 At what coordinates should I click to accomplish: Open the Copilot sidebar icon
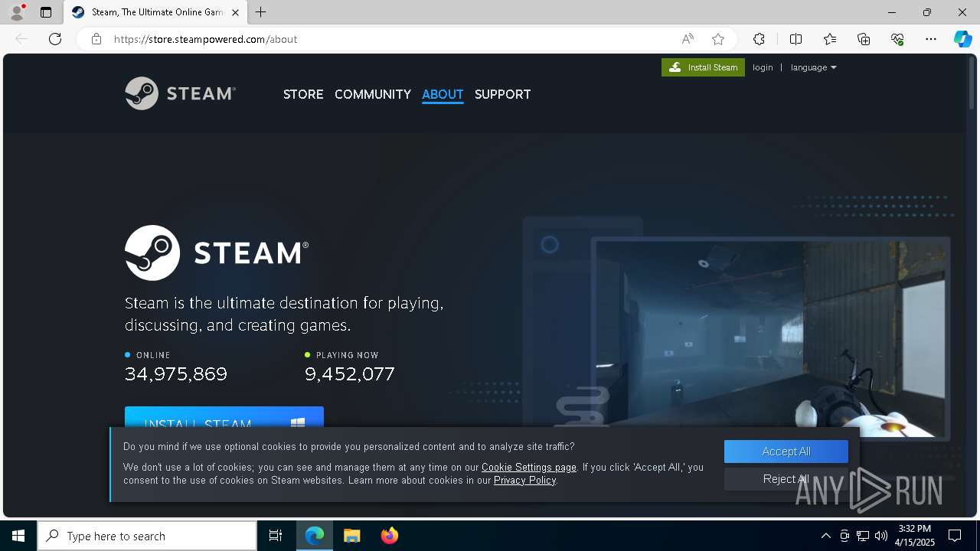tap(962, 39)
